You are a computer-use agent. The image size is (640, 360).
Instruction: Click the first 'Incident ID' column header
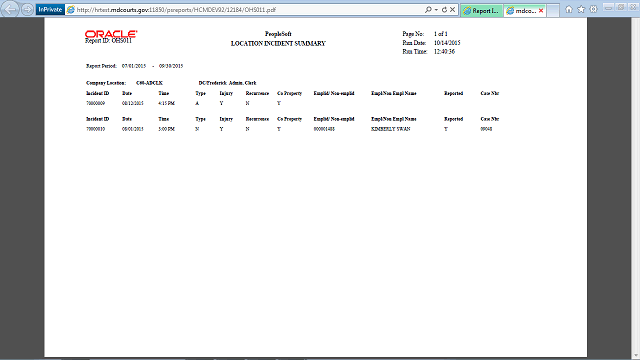pyautogui.click(x=98, y=93)
